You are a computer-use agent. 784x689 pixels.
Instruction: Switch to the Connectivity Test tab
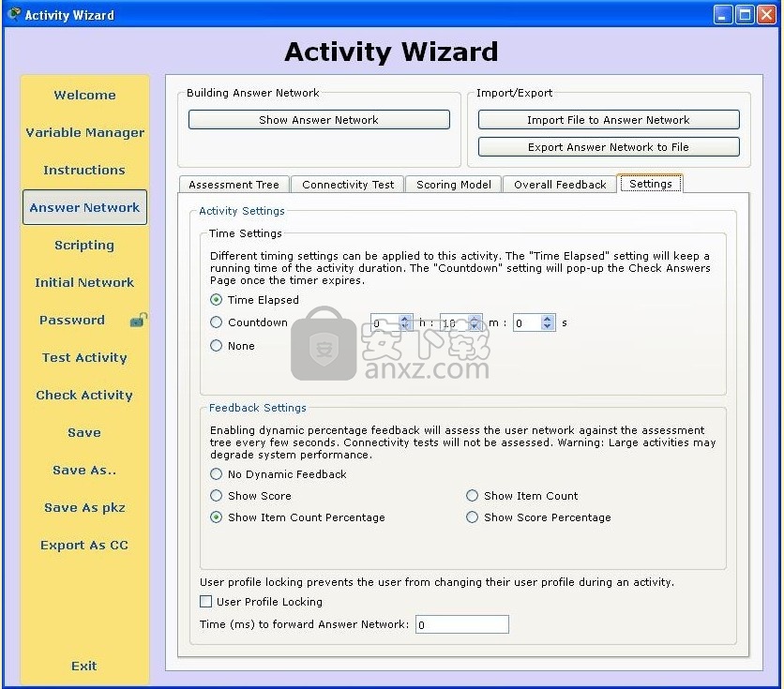pos(348,185)
